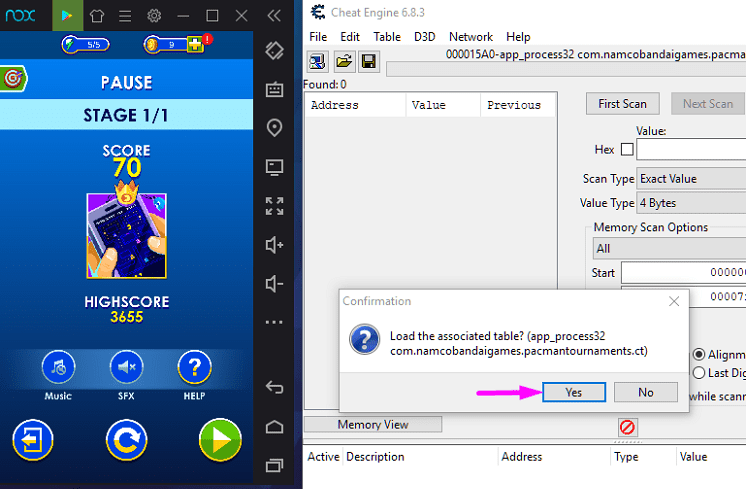
Task: Close the Confirmation dialog with X
Action: click(x=674, y=301)
